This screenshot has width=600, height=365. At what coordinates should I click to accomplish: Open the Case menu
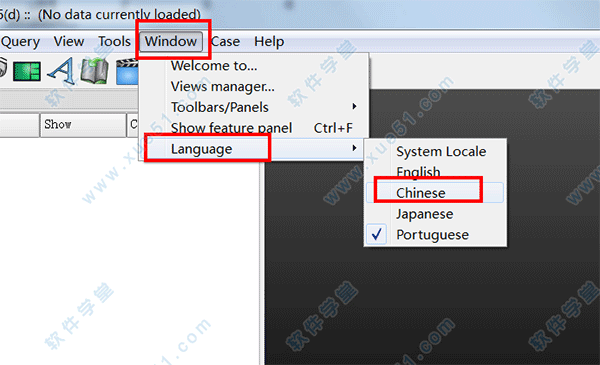coord(225,41)
